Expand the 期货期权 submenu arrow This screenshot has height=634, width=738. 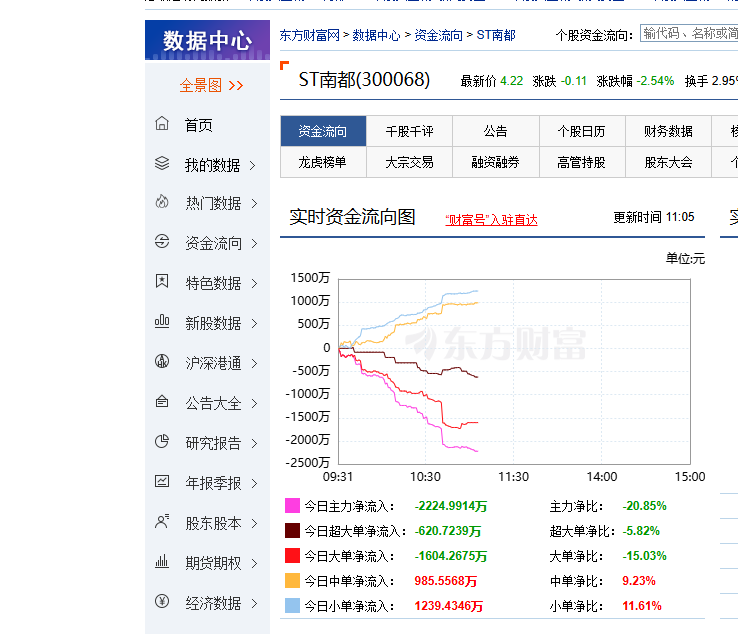click(x=254, y=563)
